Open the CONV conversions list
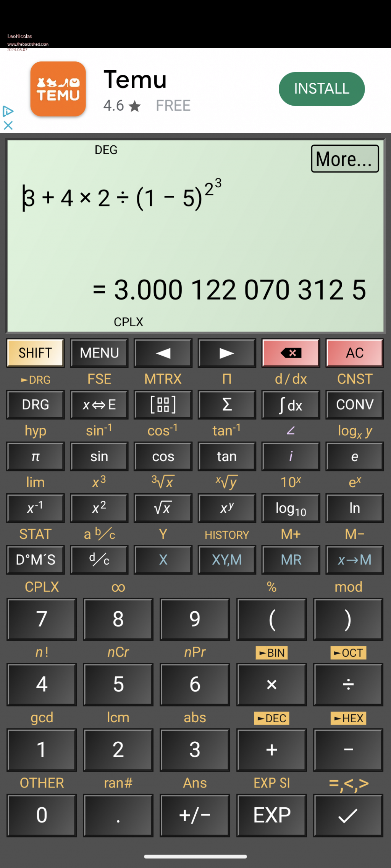Screen dimensions: 391x868 [354, 405]
